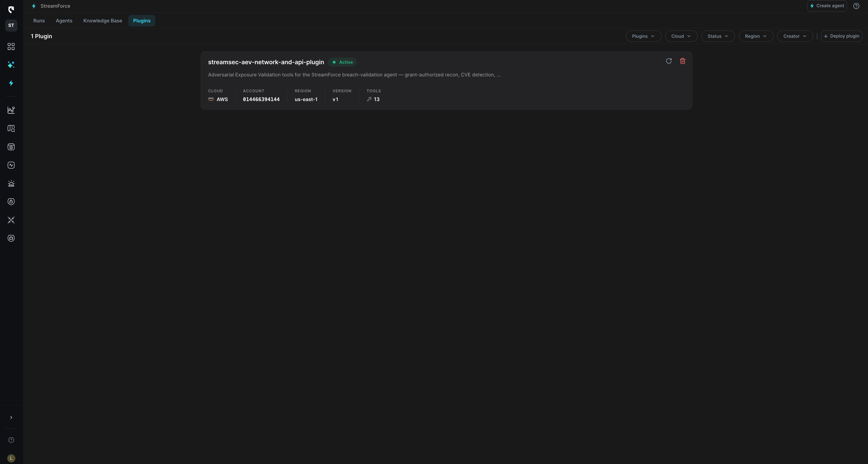Viewport: 868px width, 464px height.
Task: Open the map search sidebar icon
Action: [11, 128]
